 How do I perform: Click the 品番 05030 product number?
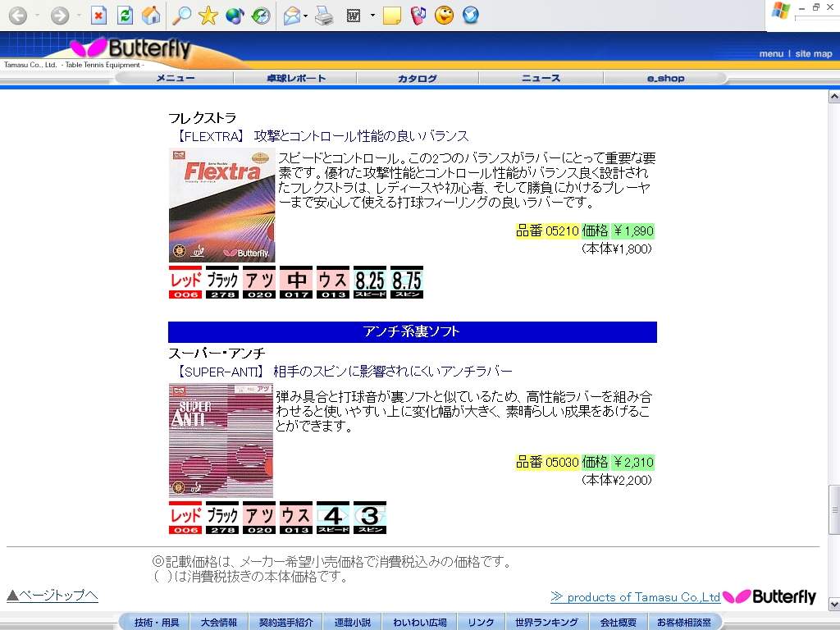(547, 462)
